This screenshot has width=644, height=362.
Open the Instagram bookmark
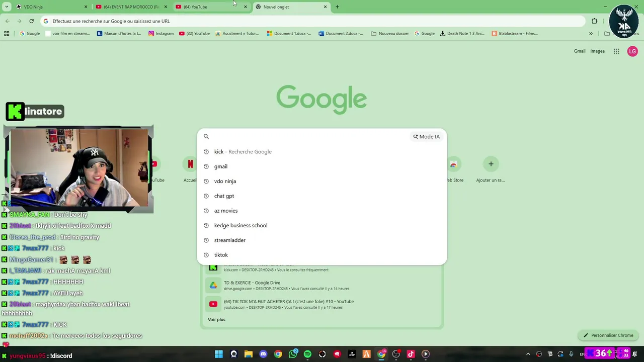point(161,34)
